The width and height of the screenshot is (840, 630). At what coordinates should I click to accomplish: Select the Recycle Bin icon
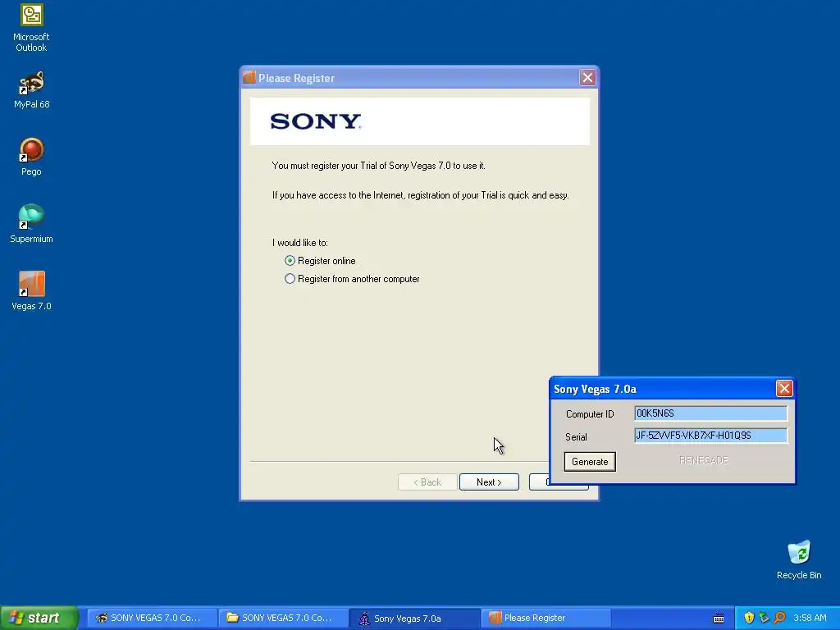pyautogui.click(x=799, y=559)
